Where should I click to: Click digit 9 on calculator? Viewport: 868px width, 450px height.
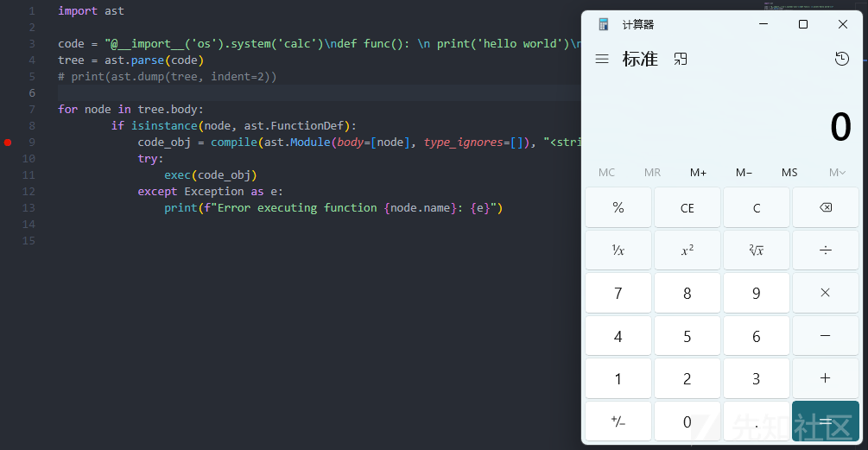[x=757, y=293]
